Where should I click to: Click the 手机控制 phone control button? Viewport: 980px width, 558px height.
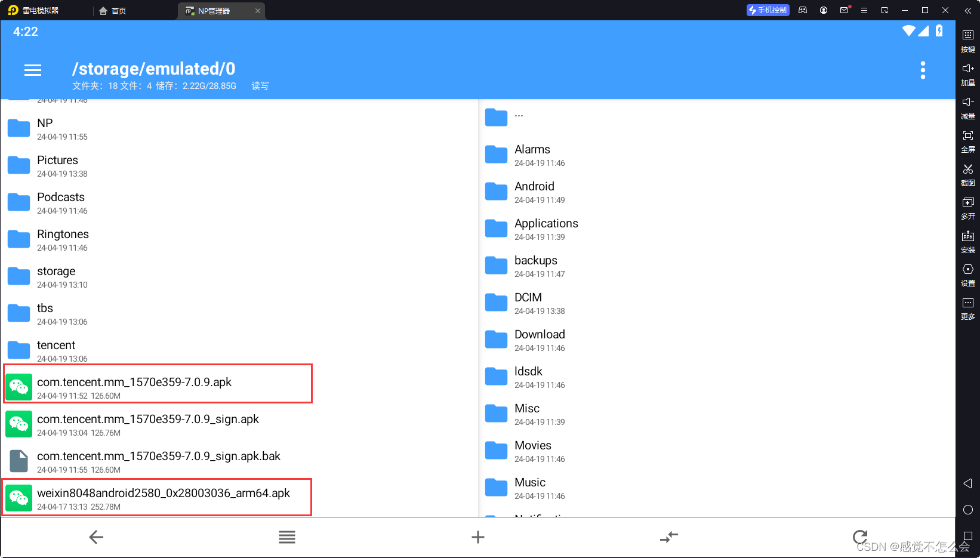point(768,10)
